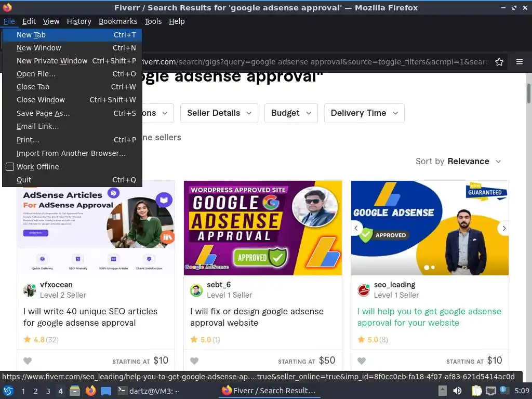Open the Tools menu

point(153,21)
